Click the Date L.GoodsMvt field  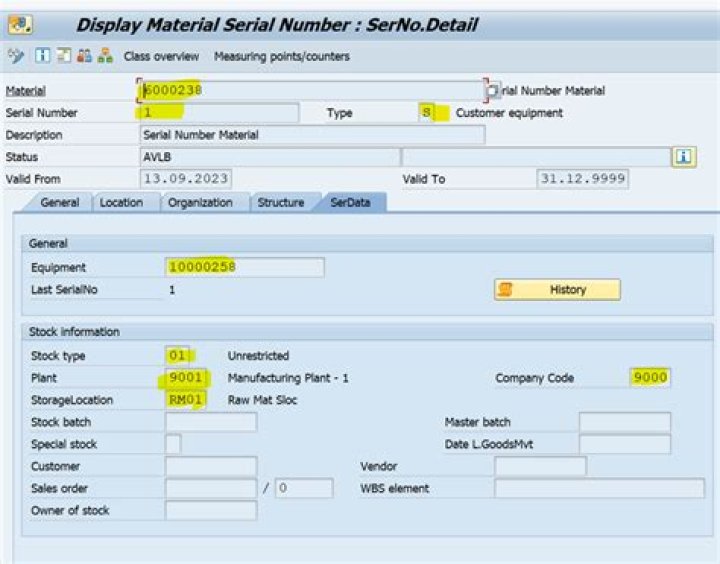[x=625, y=444]
